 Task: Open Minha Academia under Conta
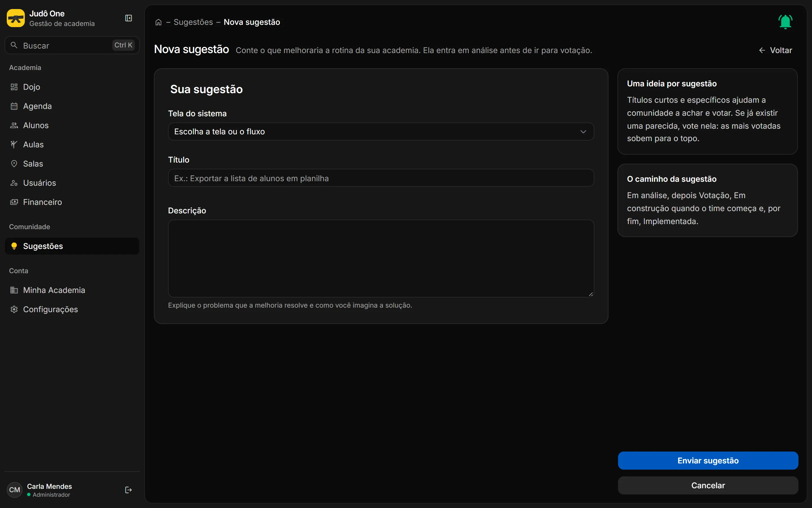pyautogui.click(x=72, y=290)
